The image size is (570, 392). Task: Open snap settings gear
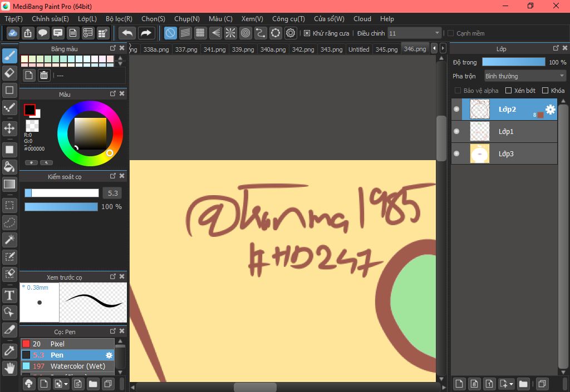click(x=291, y=33)
